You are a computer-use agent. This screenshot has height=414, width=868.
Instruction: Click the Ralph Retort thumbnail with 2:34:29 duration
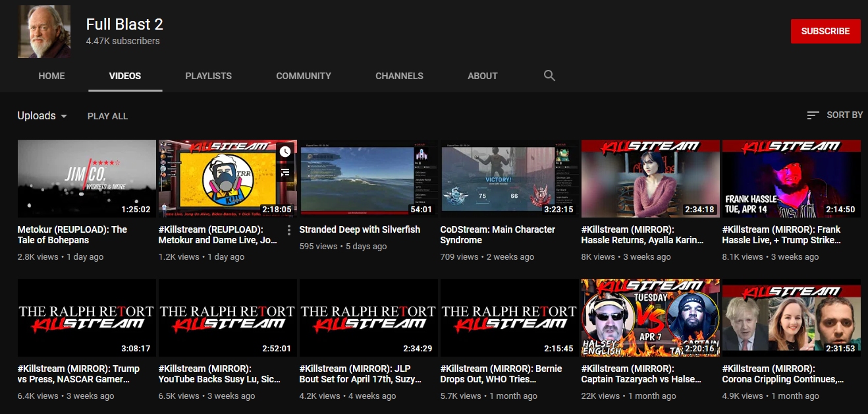(x=369, y=317)
